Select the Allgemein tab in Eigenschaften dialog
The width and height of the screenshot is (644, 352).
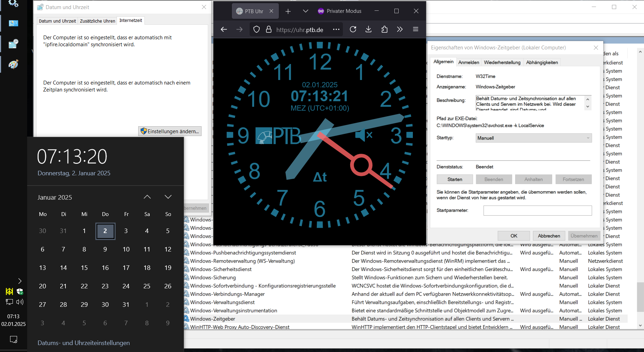[443, 62]
